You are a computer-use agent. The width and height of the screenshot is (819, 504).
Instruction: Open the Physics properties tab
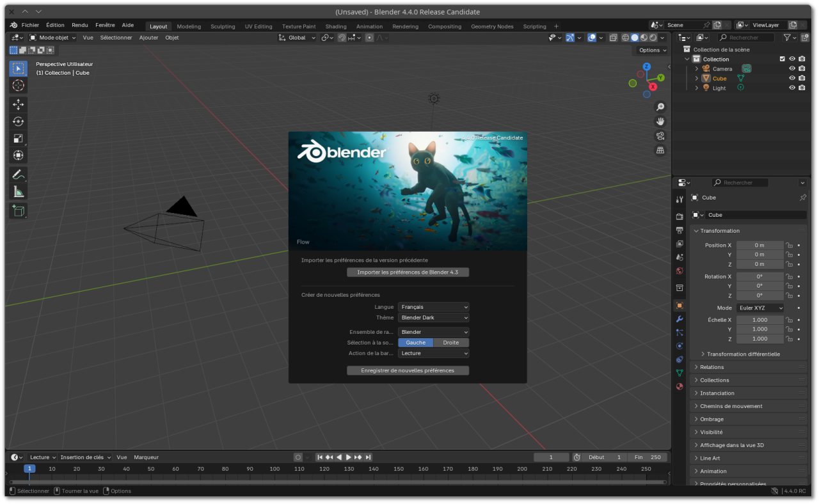680,345
